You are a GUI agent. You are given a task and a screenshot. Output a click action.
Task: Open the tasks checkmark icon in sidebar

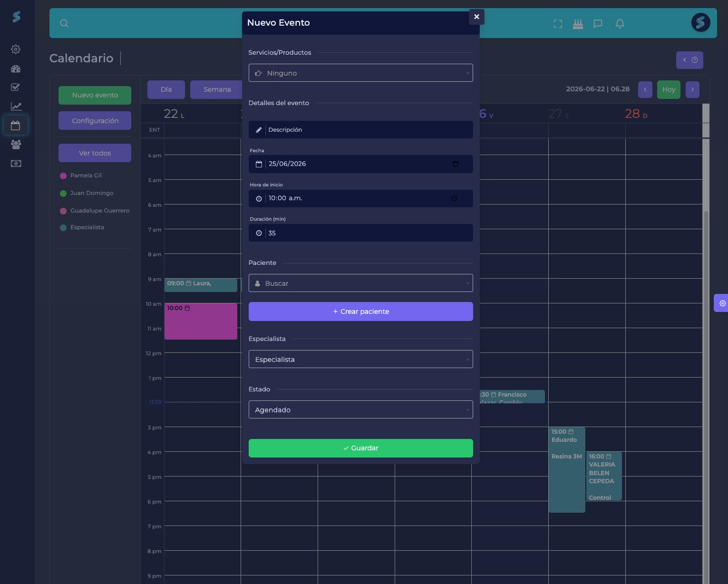click(x=16, y=87)
